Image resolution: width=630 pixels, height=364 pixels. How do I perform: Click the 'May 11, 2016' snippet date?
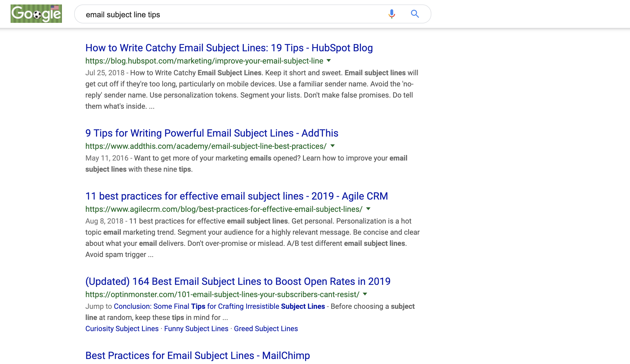point(107,158)
